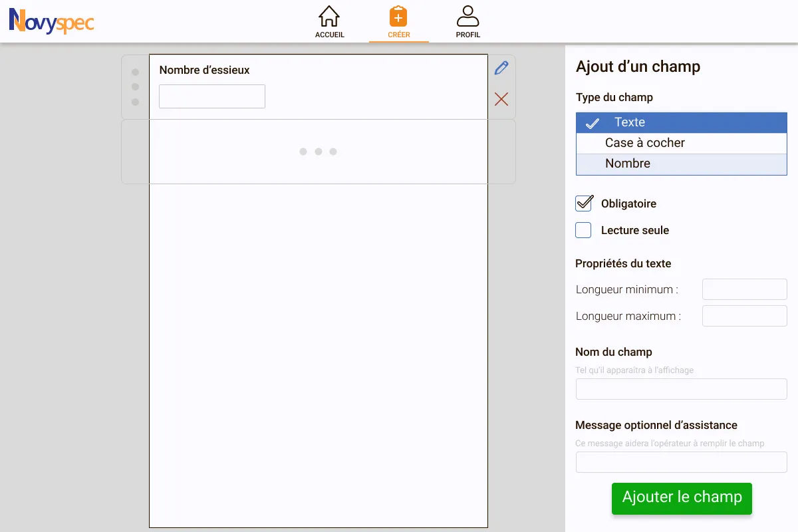Uncheck the Obligatoire checkbox
This screenshot has width=798, height=532.
tap(583, 203)
